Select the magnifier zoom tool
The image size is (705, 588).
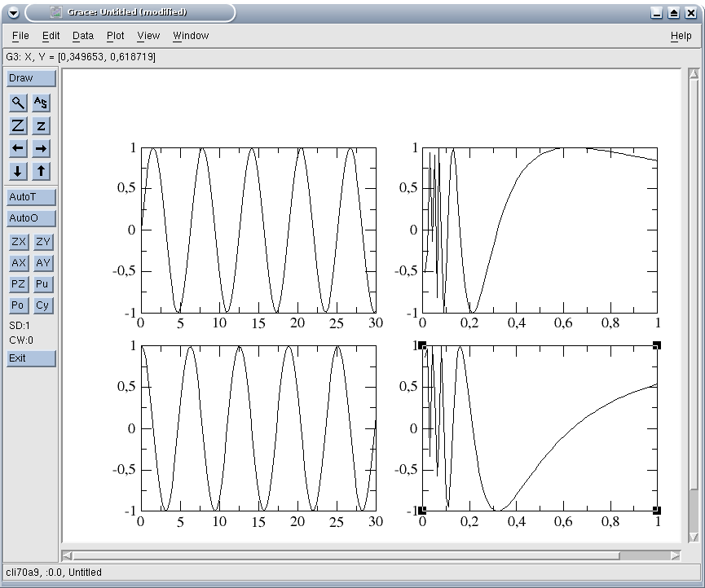pyautogui.click(x=18, y=103)
